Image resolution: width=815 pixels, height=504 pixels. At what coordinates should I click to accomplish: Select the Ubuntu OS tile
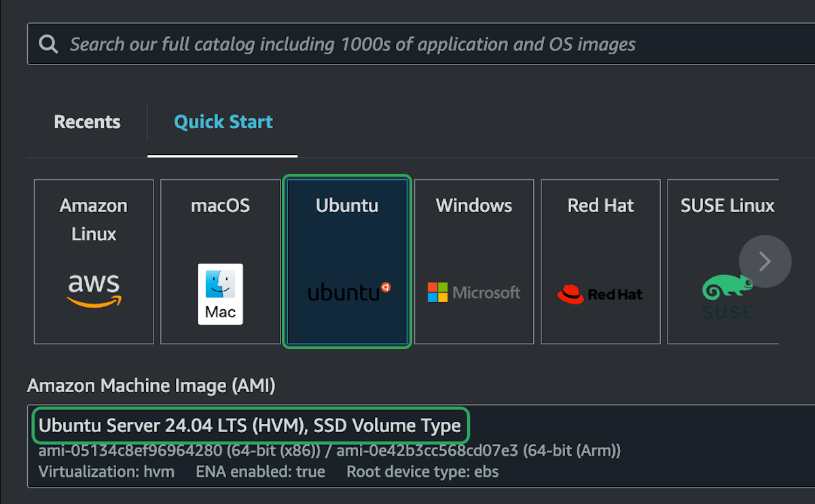347,262
